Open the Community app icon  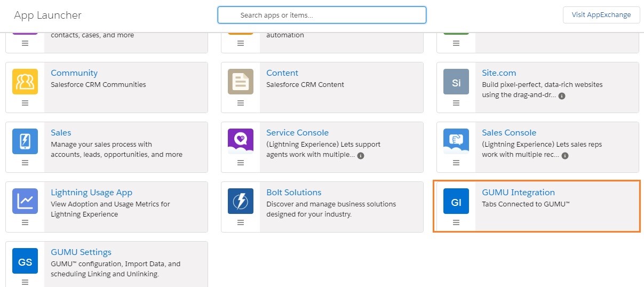point(25,82)
